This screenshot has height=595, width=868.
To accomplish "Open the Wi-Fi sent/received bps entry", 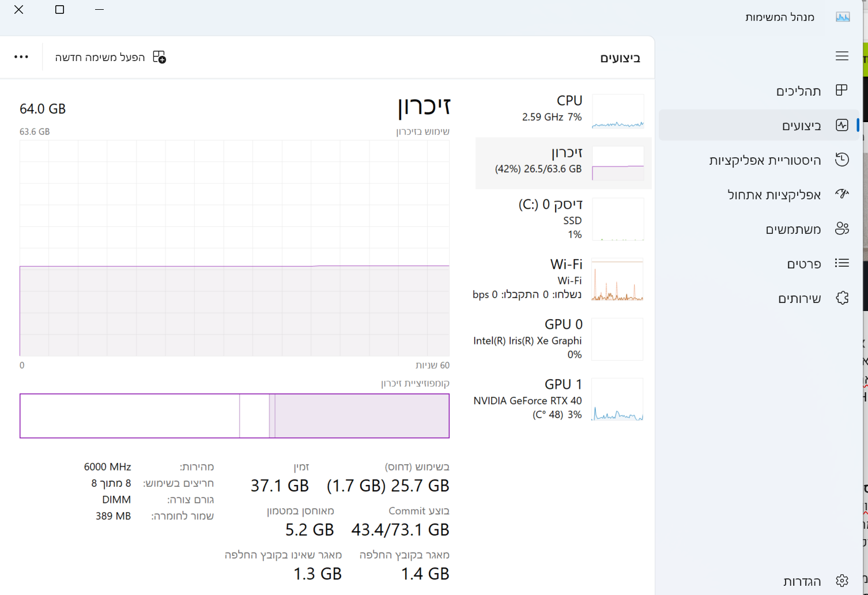I will click(563, 279).
